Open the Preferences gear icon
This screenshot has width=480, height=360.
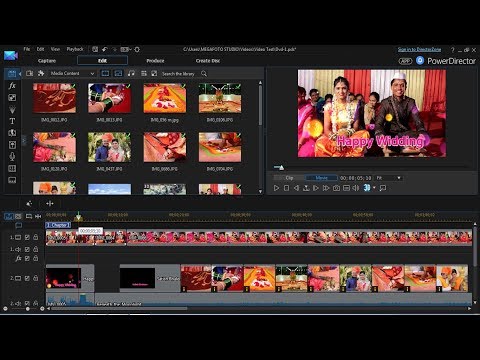(137, 49)
